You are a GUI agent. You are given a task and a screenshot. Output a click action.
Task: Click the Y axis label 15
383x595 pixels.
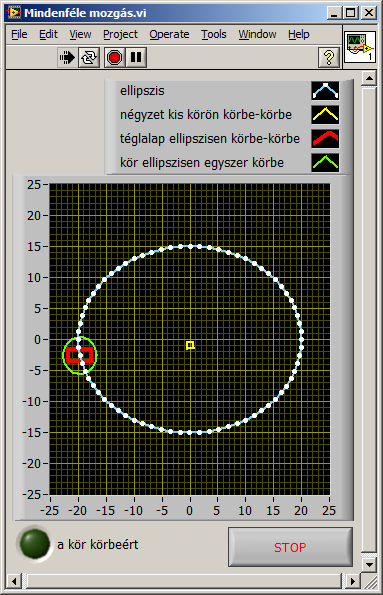point(33,247)
